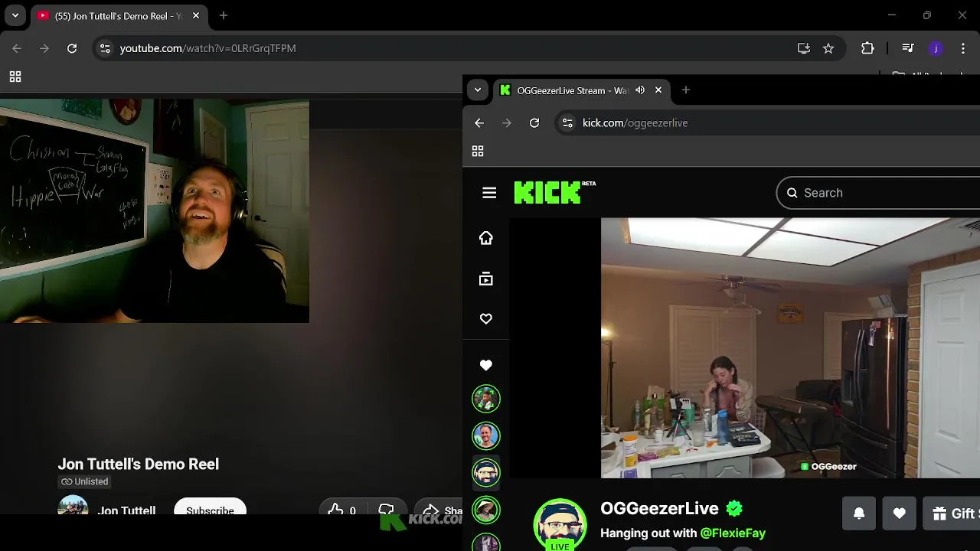View site information for kick.com
980x551 pixels.
click(x=567, y=122)
